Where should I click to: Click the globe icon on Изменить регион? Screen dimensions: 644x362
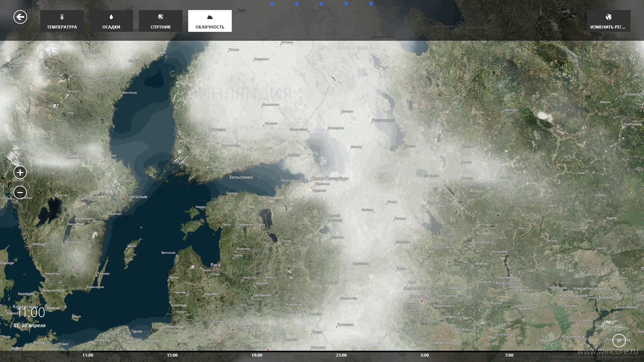click(608, 17)
